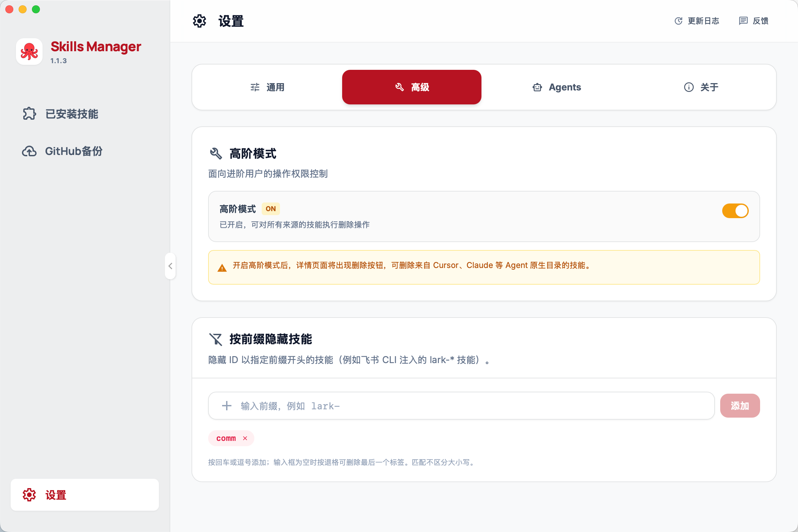Click the briefcase icon on the Agents tab

coord(537,87)
